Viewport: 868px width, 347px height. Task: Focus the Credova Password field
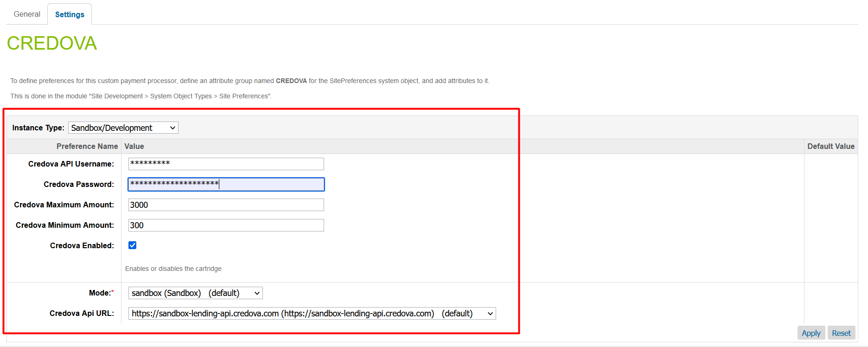(226, 184)
